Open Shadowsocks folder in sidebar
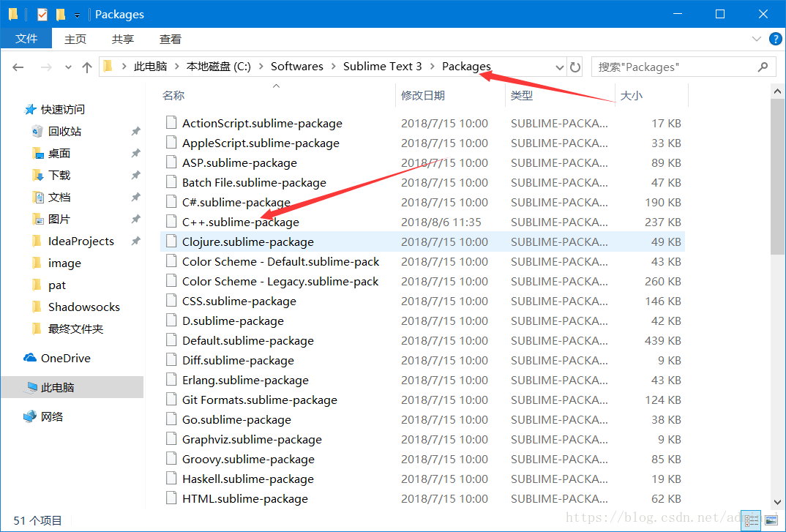The width and height of the screenshot is (786, 532). tap(83, 307)
